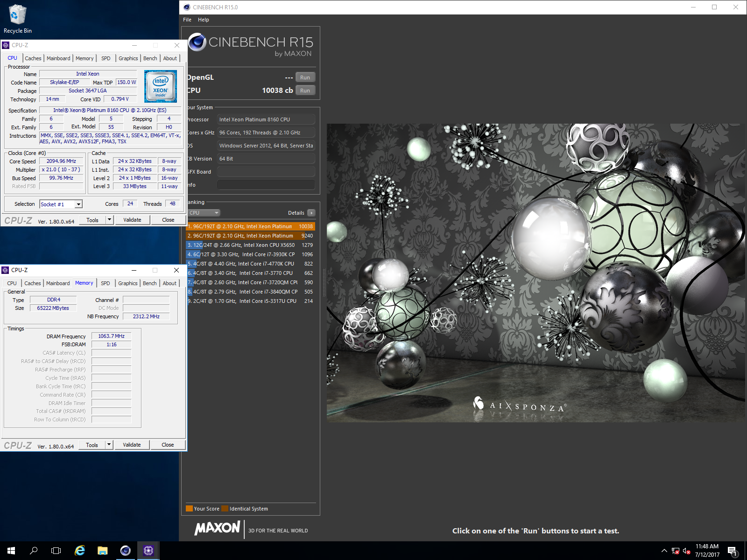The image size is (747, 560).
Task: Open the Action Center notifications icon
Action: 733,551
